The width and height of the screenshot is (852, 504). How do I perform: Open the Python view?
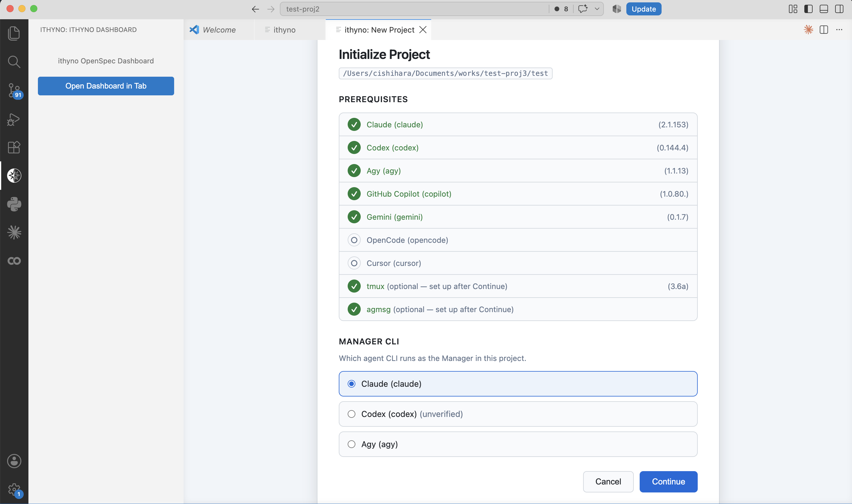(x=14, y=204)
